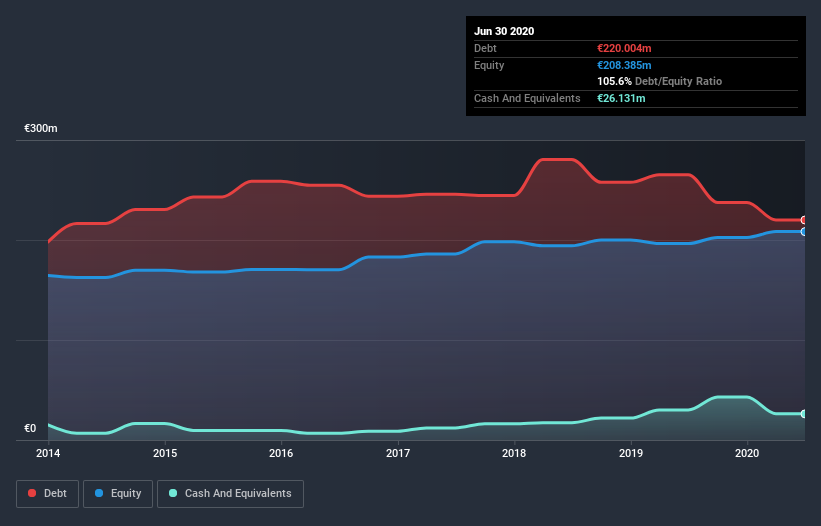Click the 2019 x-axis label

[631, 453]
